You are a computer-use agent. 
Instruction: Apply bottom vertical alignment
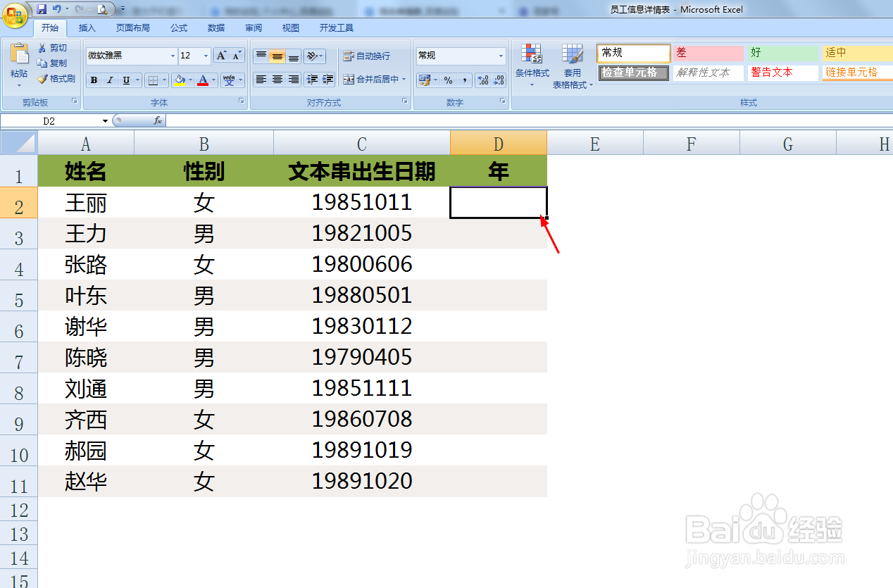(294, 56)
